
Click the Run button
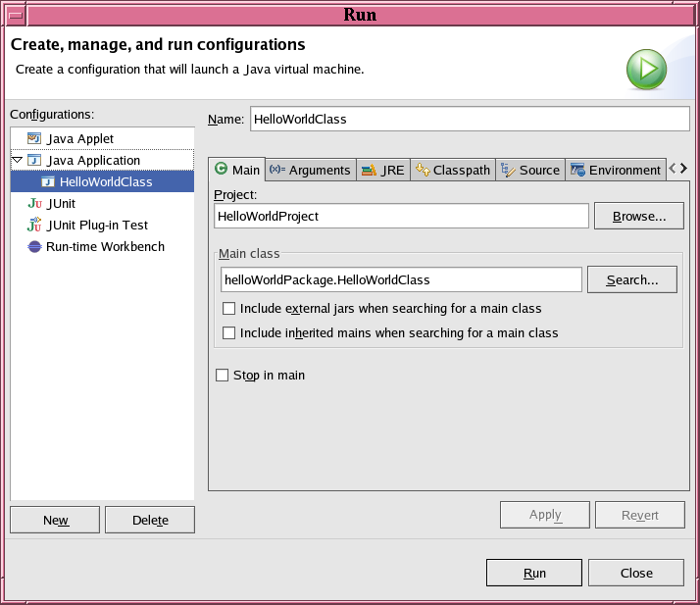[534, 573]
